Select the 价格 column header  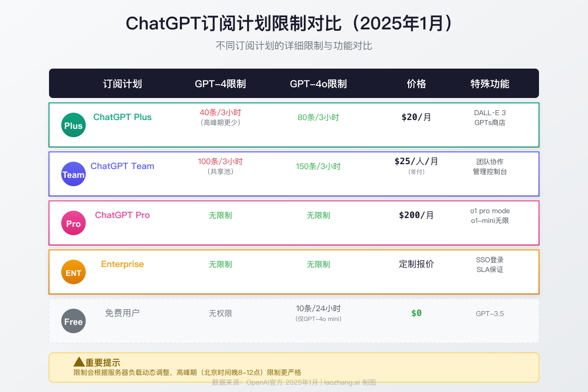[416, 84]
